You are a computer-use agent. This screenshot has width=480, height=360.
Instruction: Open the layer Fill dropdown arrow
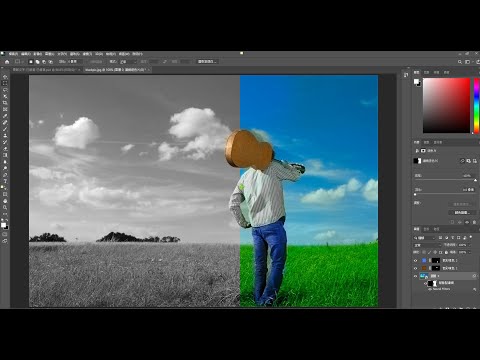coord(469,252)
